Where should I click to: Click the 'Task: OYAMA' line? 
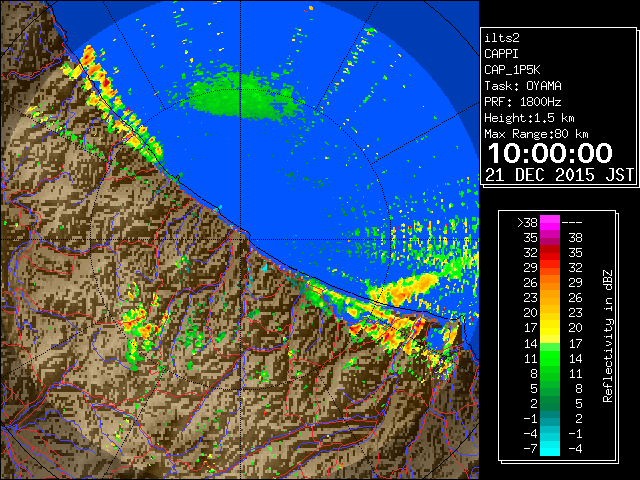tap(523, 86)
